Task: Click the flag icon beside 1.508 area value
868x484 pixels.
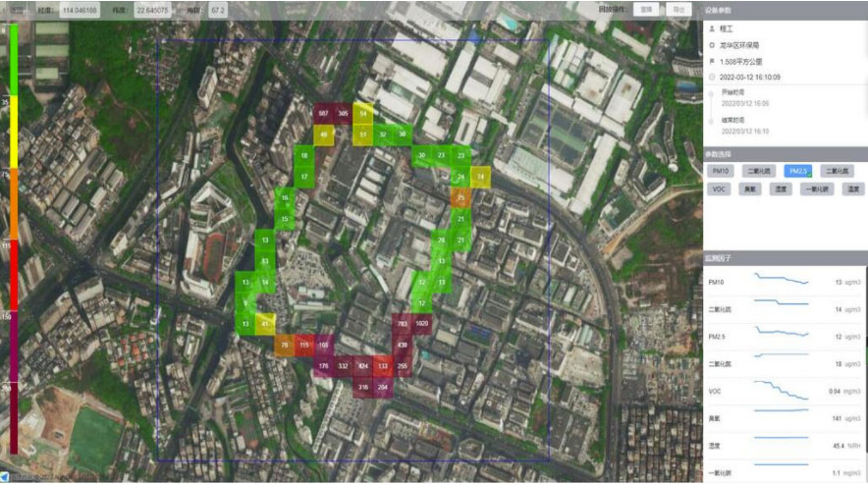Action: pos(712,61)
